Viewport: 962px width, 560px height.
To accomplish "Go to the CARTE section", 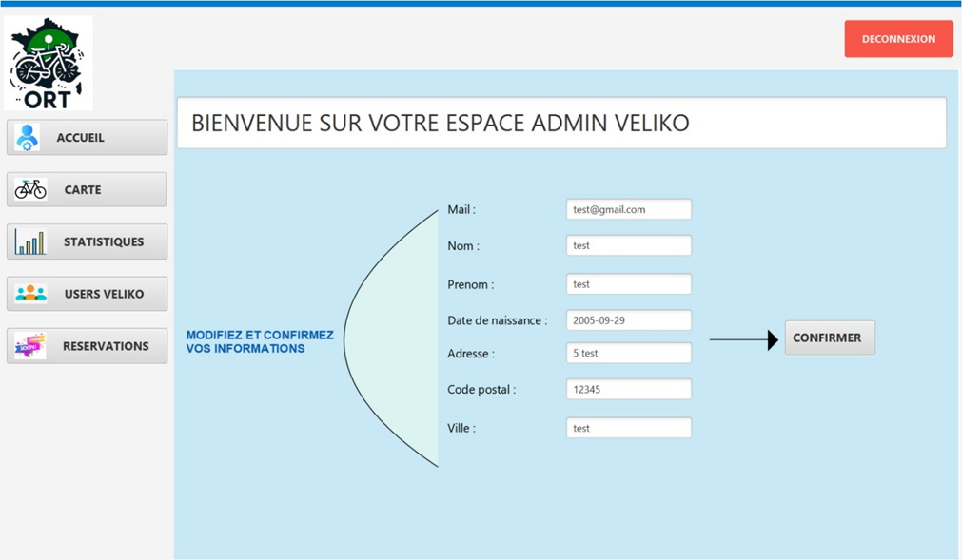I will 88,190.
